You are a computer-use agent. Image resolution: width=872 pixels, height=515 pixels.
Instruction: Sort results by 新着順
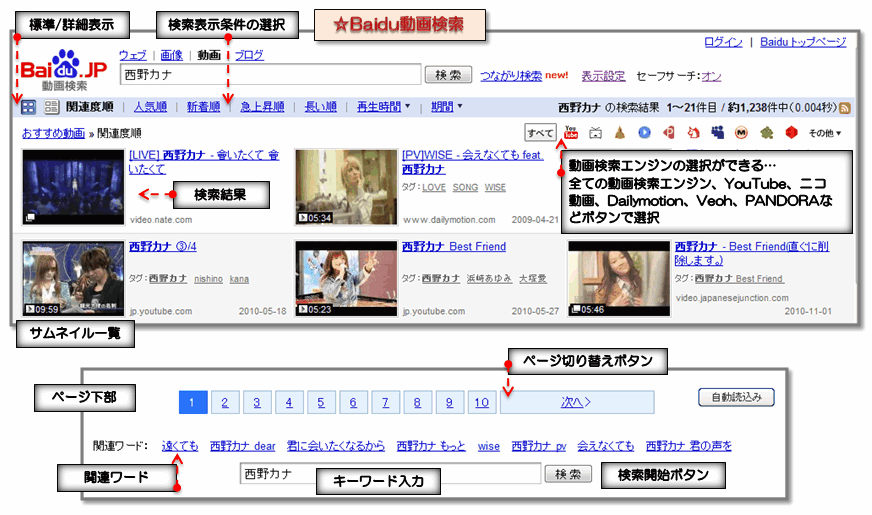204,107
